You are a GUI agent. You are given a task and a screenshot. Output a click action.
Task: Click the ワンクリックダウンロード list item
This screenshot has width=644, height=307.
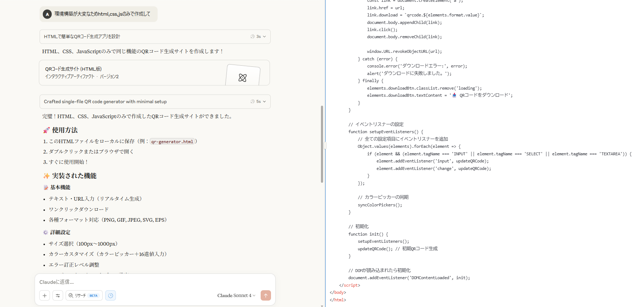pyautogui.click(x=79, y=210)
